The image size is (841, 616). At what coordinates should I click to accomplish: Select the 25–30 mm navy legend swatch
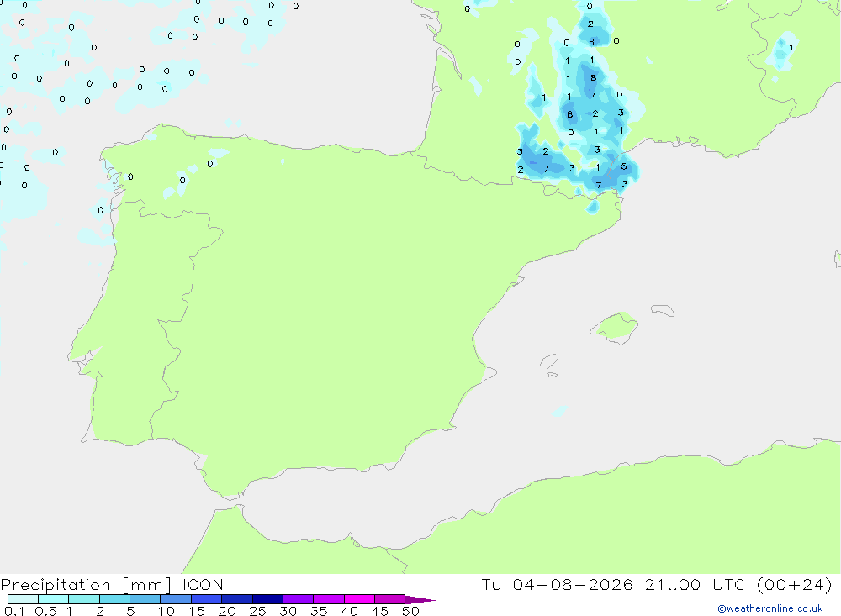click(x=267, y=599)
